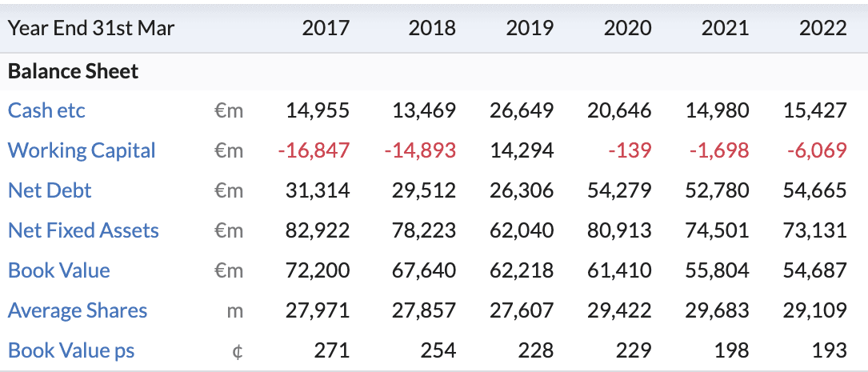
Task: Click the Year End 31st Mar header
Action: (x=91, y=28)
